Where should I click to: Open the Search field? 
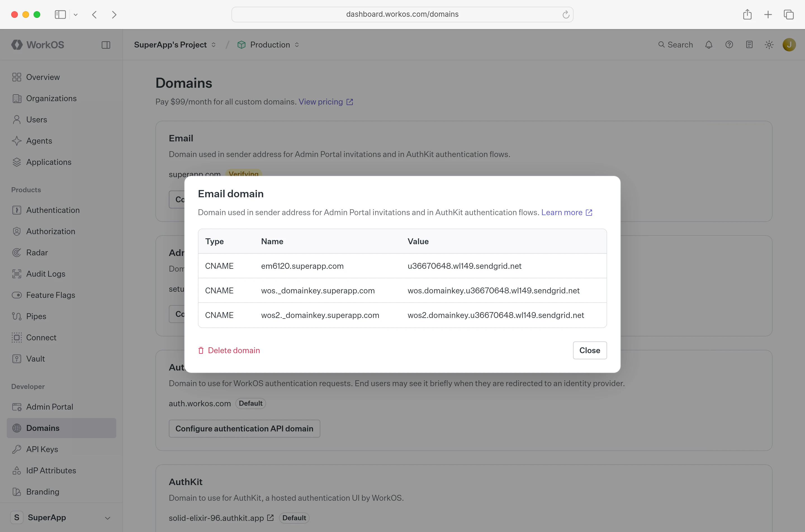pyautogui.click(x=675, y=45)
